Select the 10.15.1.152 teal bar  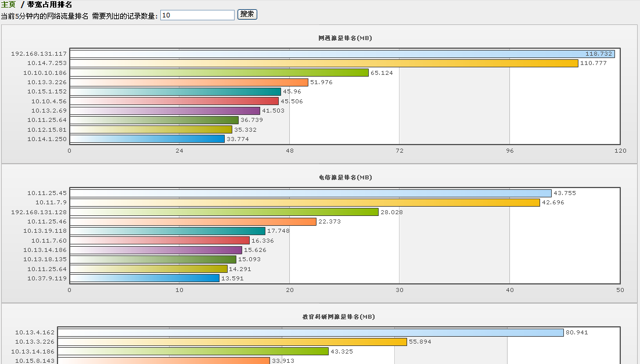(x=175, y=92)
